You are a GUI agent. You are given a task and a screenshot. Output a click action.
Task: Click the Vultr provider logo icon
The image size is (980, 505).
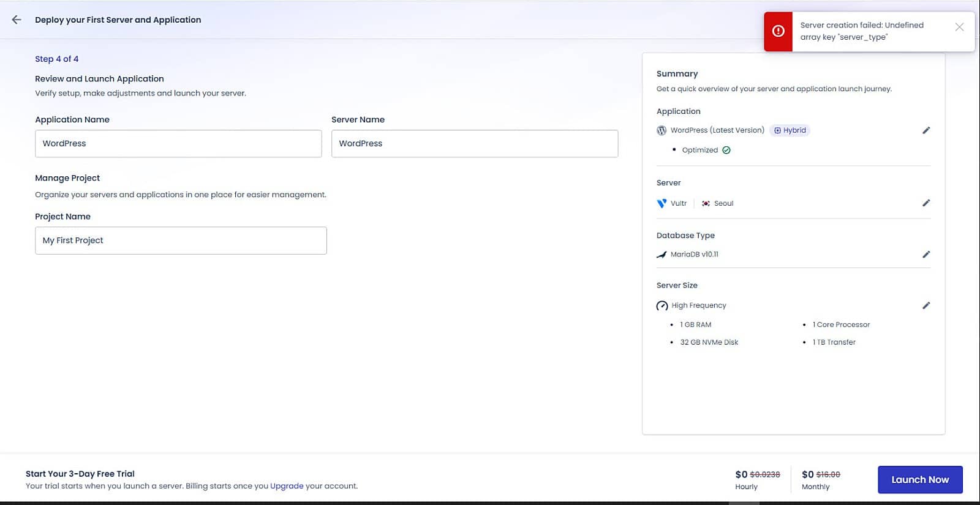tap(661, 203)
